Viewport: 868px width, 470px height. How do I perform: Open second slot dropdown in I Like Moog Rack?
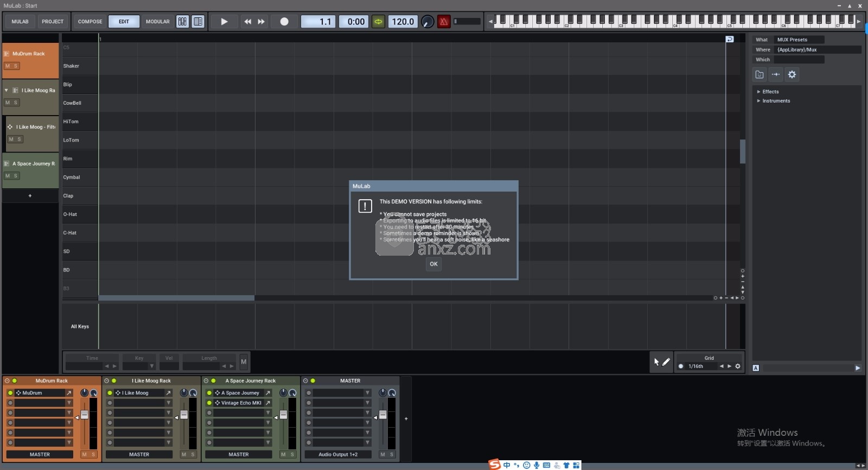point(168,403)
